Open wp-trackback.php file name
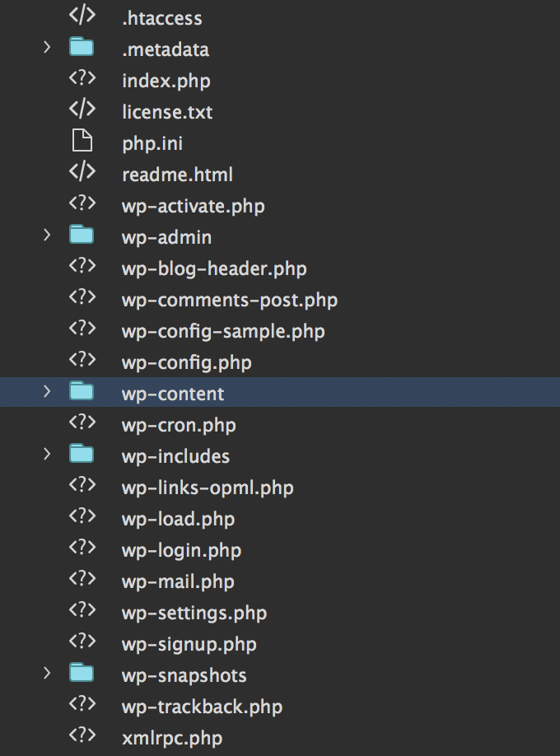 point(202,707)
